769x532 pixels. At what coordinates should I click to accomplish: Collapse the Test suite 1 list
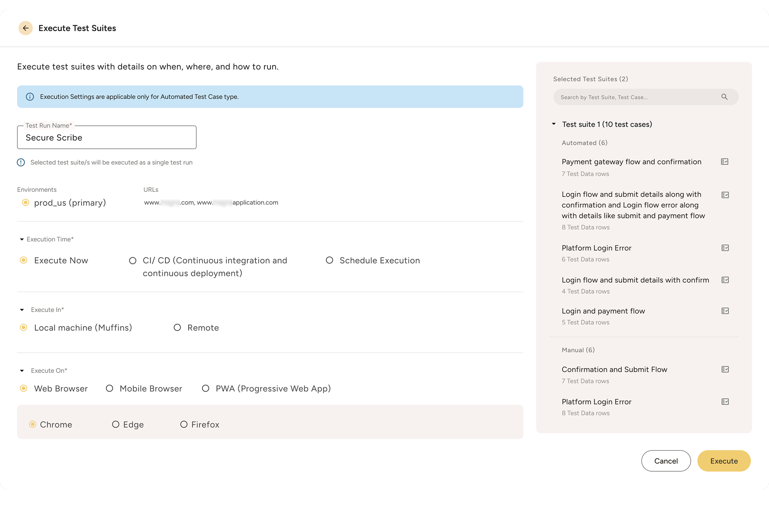[554, 124]
